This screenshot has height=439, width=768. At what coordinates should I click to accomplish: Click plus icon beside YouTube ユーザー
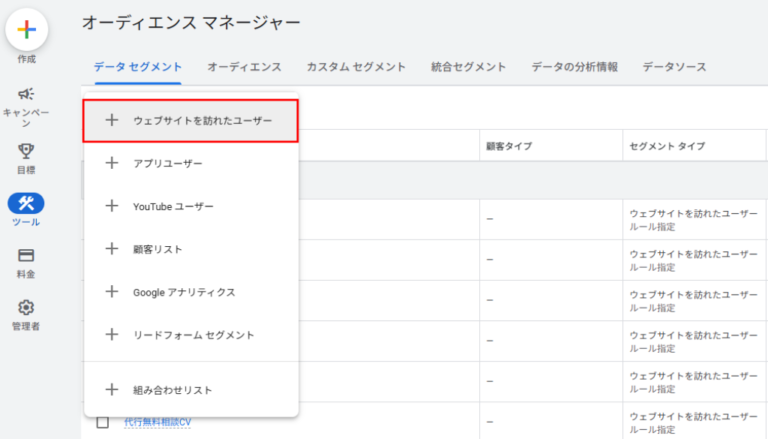[x=112, y=206]
